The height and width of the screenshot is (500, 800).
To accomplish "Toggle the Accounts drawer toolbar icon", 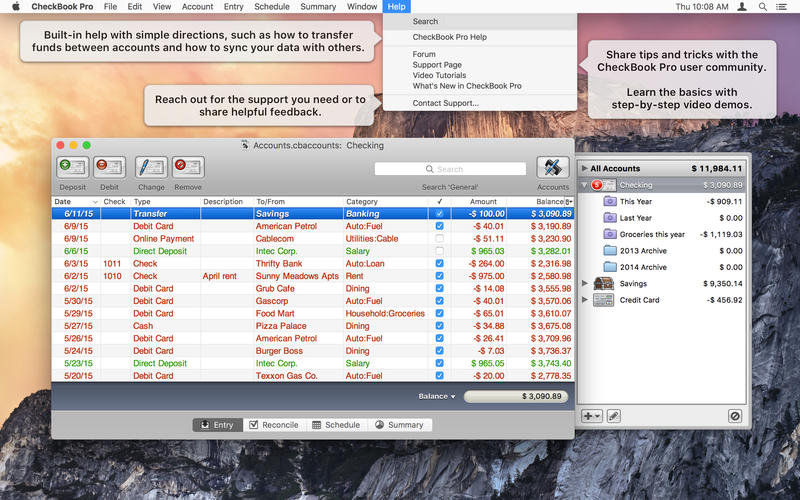I will tap(553, 167).
